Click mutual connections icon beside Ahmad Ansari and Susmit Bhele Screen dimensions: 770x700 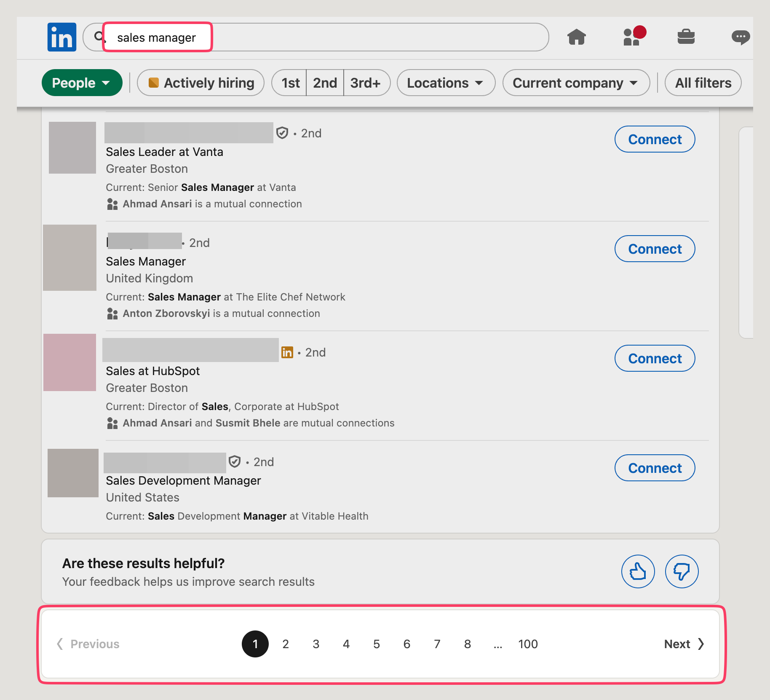(x=112, y=423)
